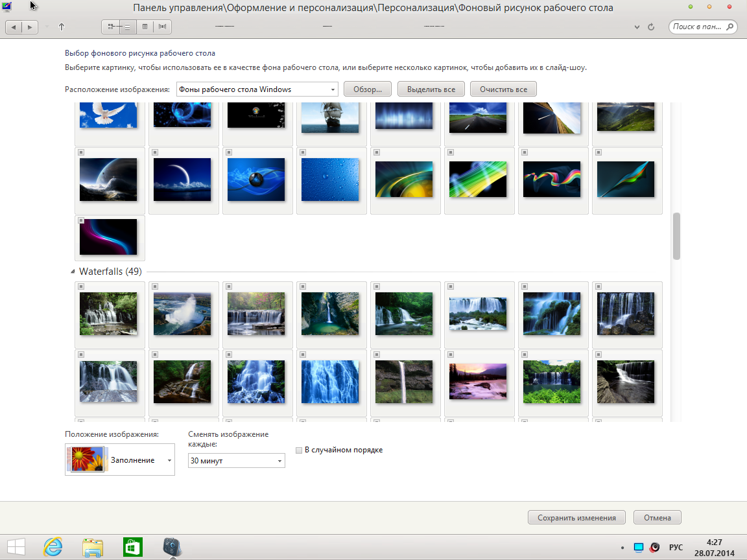The height and width of the screenshot is (560, 747).
Task: Open the Windows Store from the taskbar
Action: click(x=132, y=547)
